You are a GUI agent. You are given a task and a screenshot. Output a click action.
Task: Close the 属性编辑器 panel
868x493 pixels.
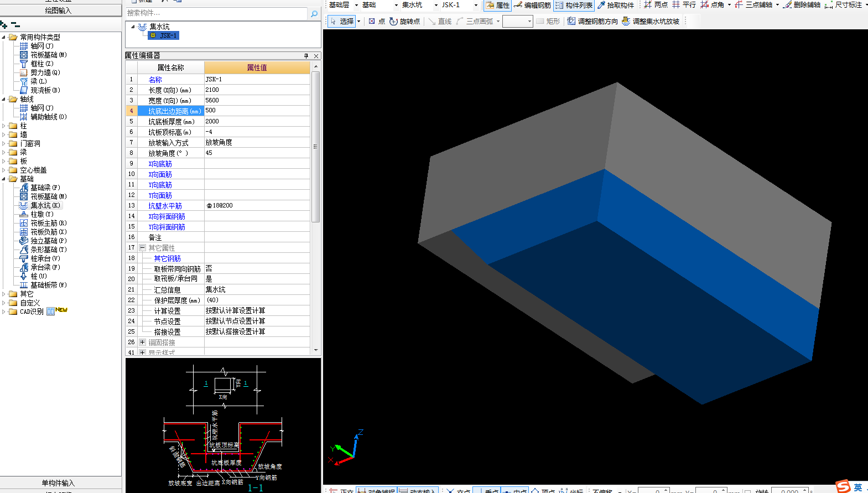click(316, 56)
